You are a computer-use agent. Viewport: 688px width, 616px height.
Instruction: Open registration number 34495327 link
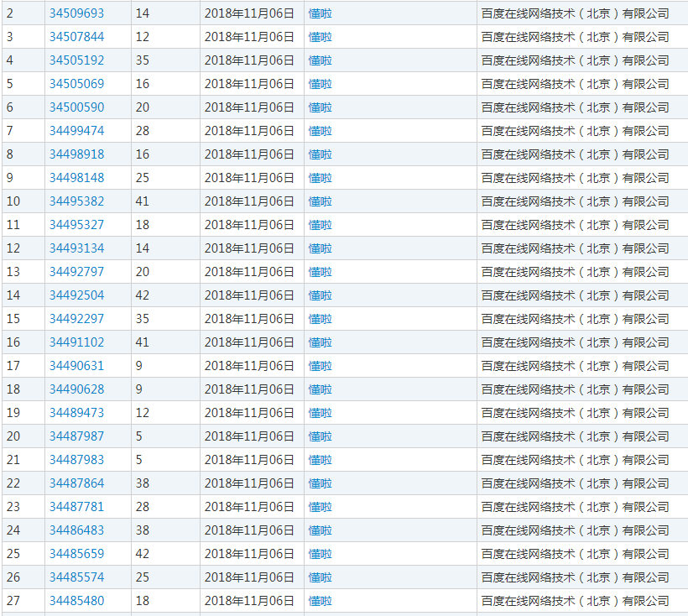point(77,225)
